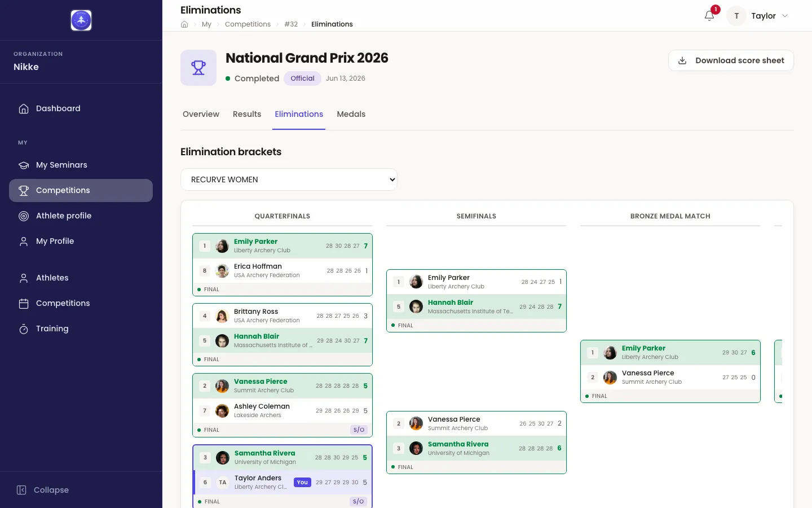Collapse the sidebar
This screenshot has width=812, height=508.
pos(81,490)
